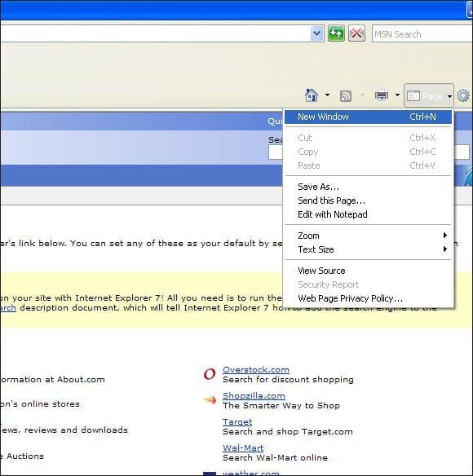Open the Home button dropdown arrow

(x=327, y=95)
